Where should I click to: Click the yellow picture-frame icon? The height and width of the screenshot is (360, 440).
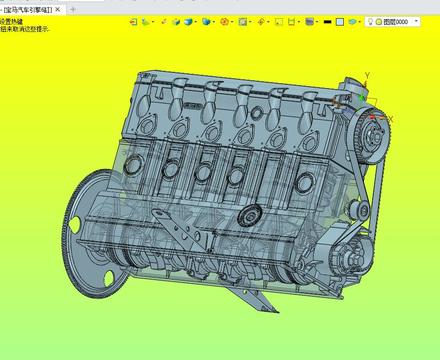(279, 22)
